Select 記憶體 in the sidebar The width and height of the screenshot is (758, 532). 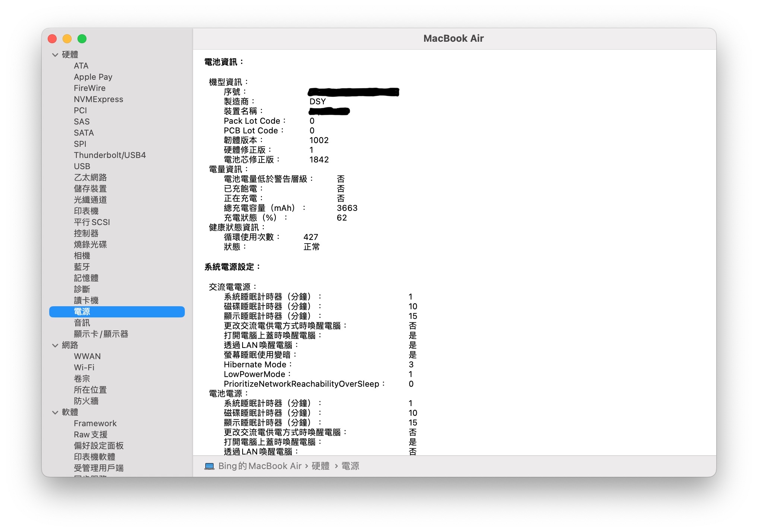click(x=86, y=278)
